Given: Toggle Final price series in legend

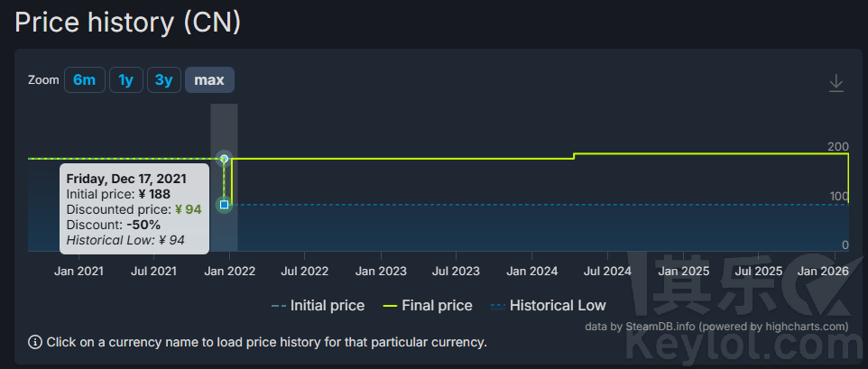Looking at the screenshot, I should (428, 305).
